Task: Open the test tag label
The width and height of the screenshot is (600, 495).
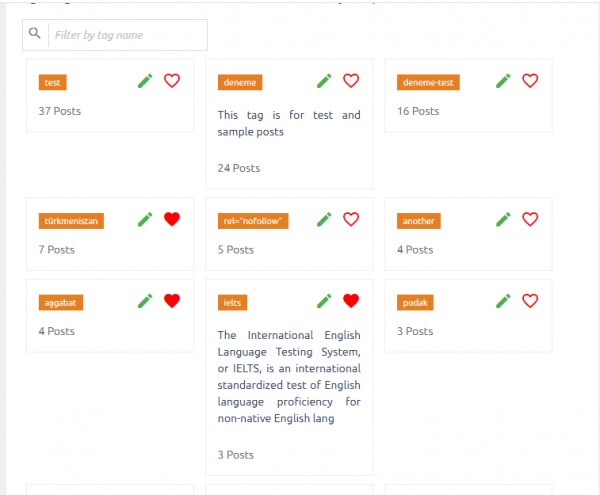Action: [53, 83]
